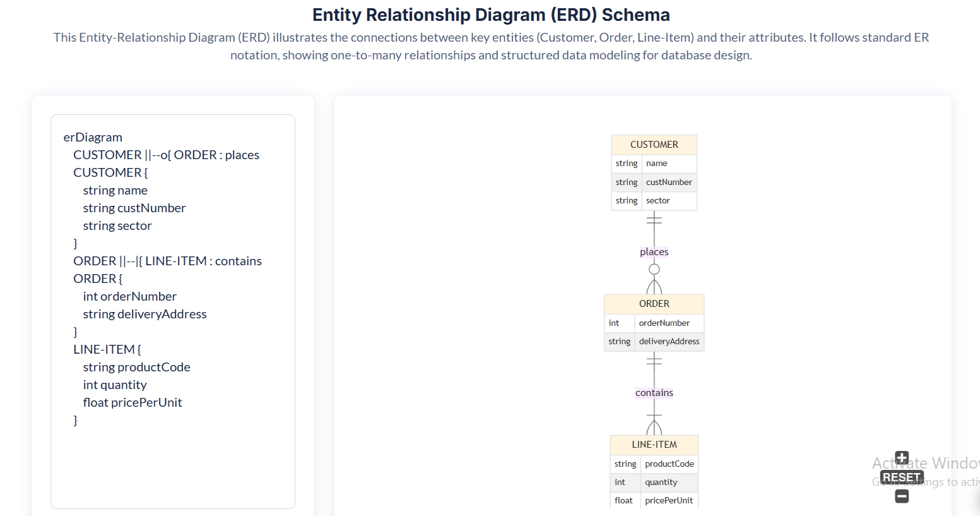Click the 'contains' relationship label
Viewport: 980px width, 516px height.
tap(654, 393)
